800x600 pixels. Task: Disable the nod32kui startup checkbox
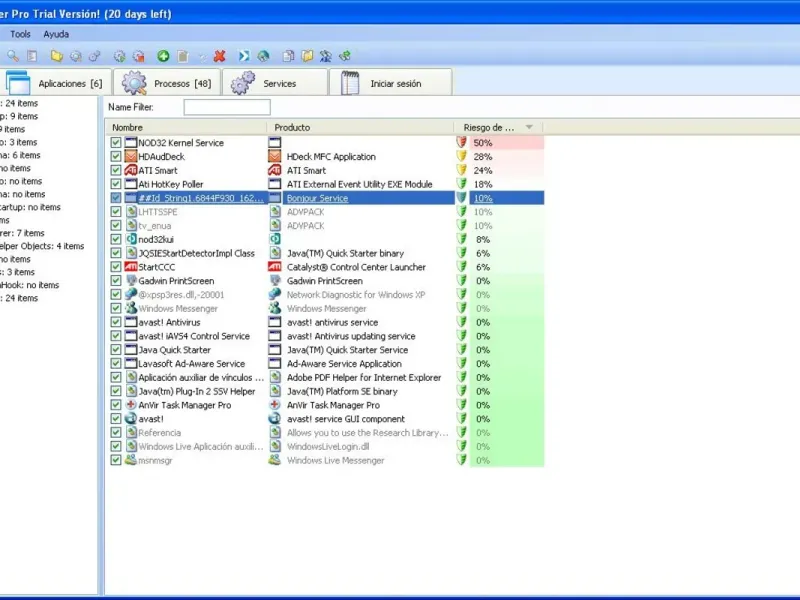[x=116, y=239]
